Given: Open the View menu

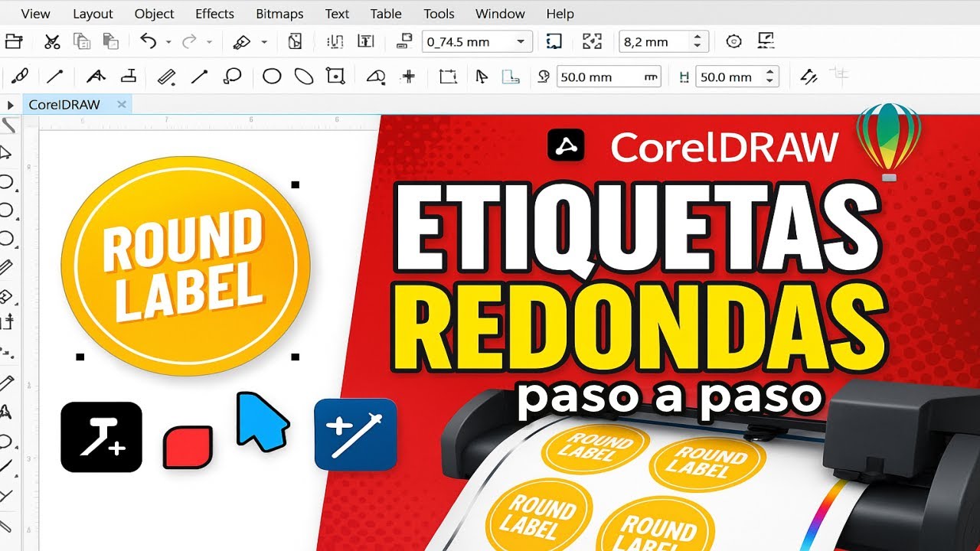Looking at the screenshot, I should coord(36,14).
